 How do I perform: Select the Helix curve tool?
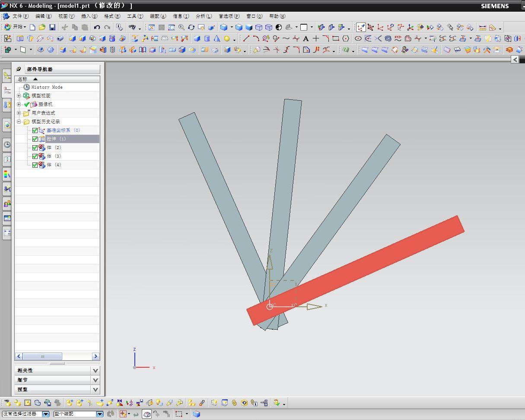pyautogui.click(x=388, y=38)
